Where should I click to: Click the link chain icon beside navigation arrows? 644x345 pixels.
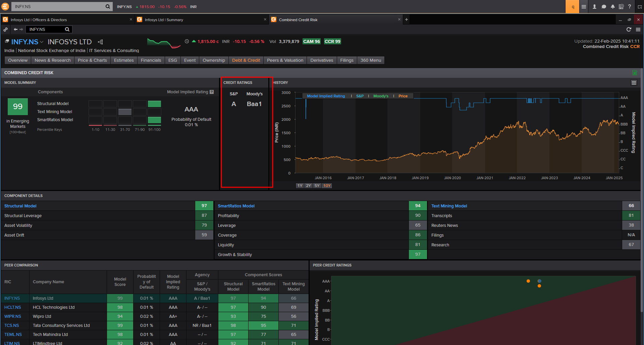point(6,30)
